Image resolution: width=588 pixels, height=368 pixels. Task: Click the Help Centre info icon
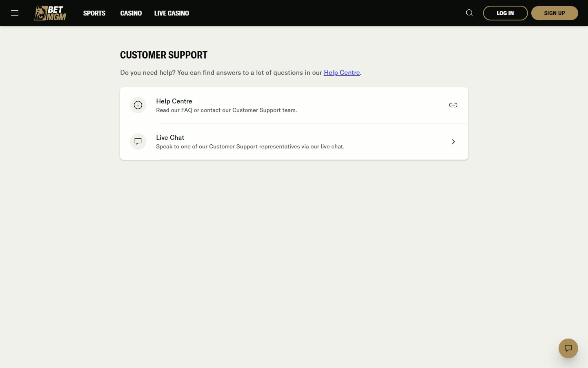tap(138, 105)
